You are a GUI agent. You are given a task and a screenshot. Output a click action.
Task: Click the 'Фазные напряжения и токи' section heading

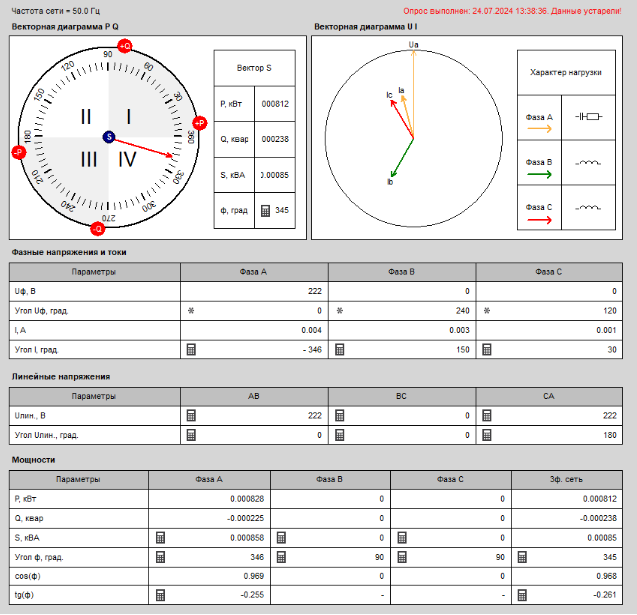click(x=69, y=252)
